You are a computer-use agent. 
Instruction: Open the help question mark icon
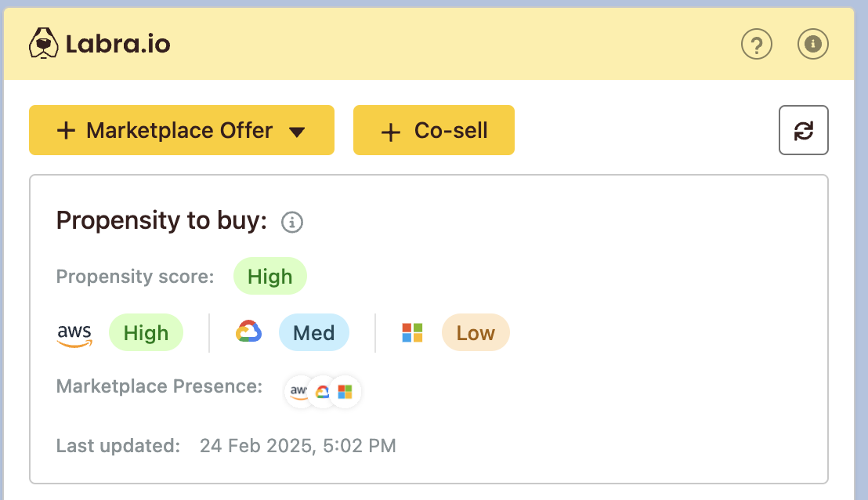pyautogui.click(x=756, y=44)
